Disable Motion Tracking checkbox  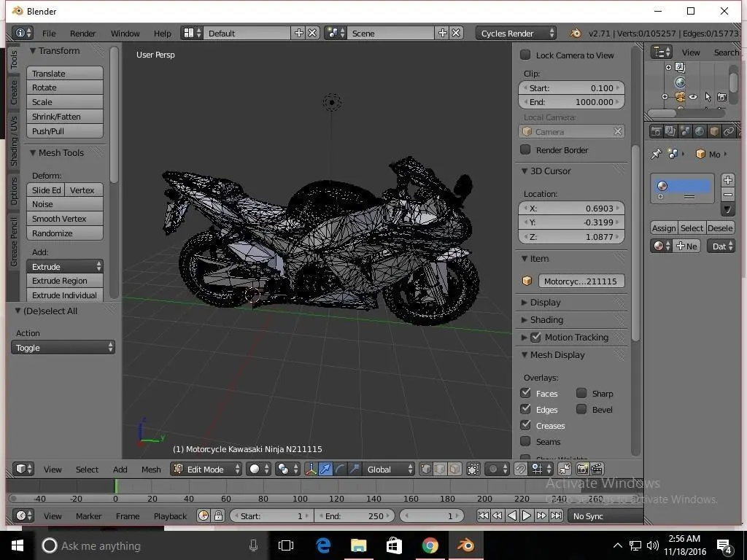click(535, 337)
